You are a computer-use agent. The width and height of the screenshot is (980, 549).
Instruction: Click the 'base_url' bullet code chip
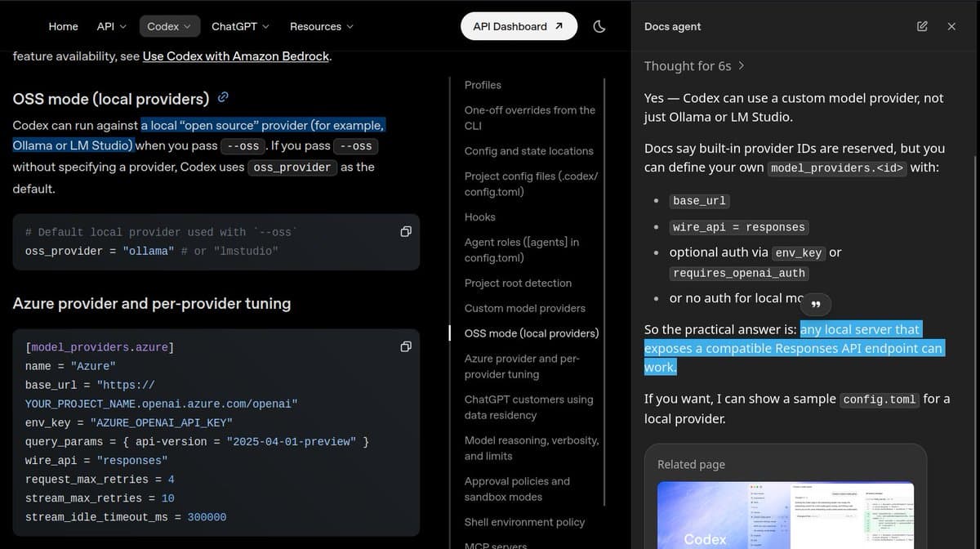700,201
